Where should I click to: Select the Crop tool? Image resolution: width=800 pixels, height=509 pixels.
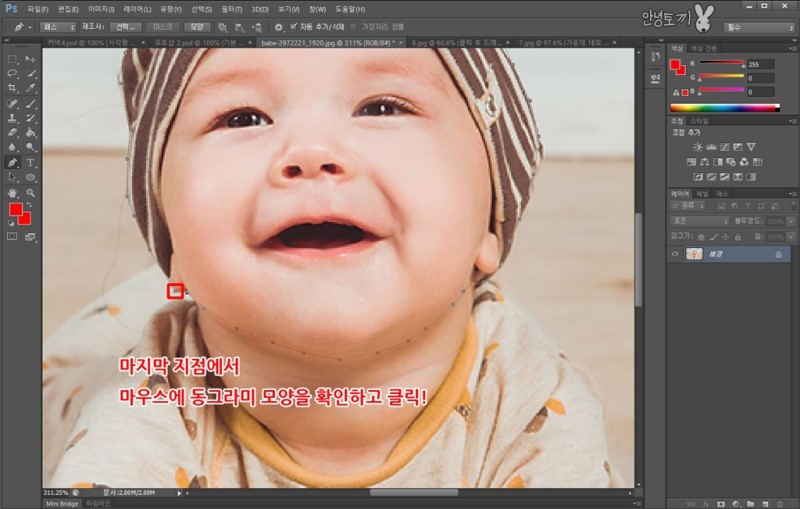coord(13,88)
